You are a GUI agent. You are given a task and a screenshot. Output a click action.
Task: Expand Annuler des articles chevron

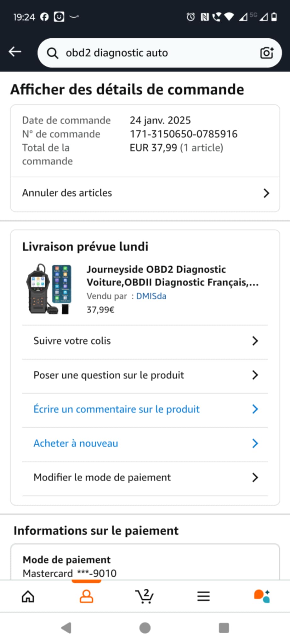(x=266, y=193)
